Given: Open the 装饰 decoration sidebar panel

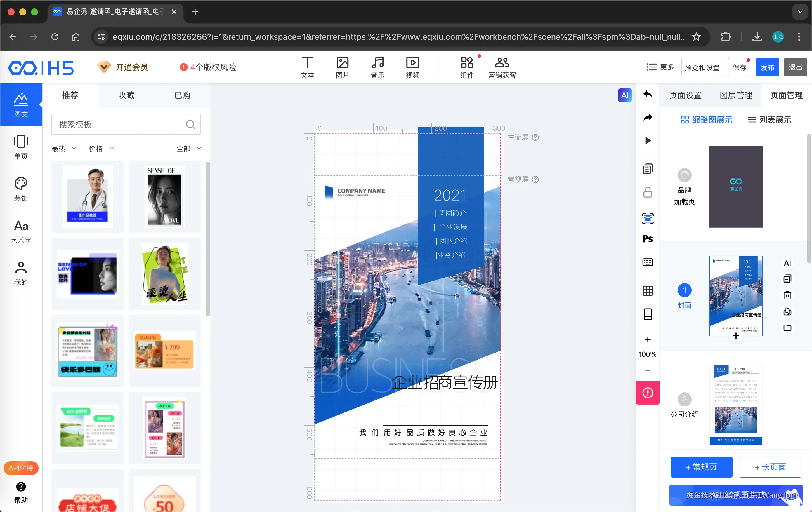Looking at the screenshot, I should (21, 189).
